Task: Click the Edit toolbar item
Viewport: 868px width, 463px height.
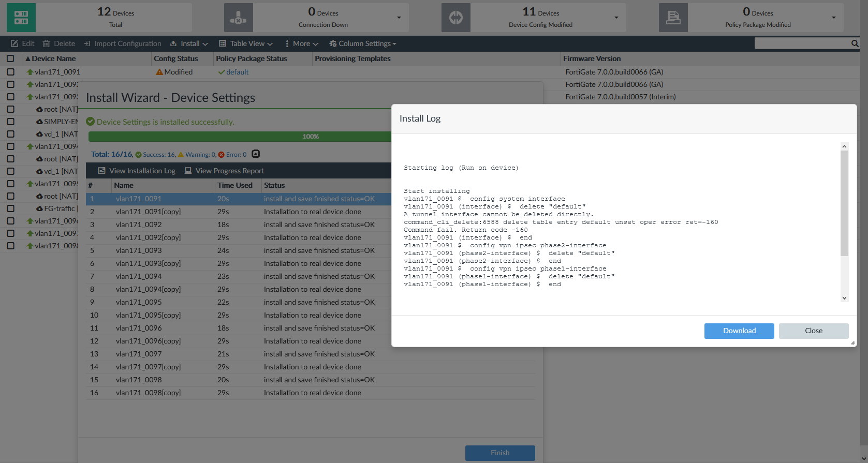Action: 23,43
